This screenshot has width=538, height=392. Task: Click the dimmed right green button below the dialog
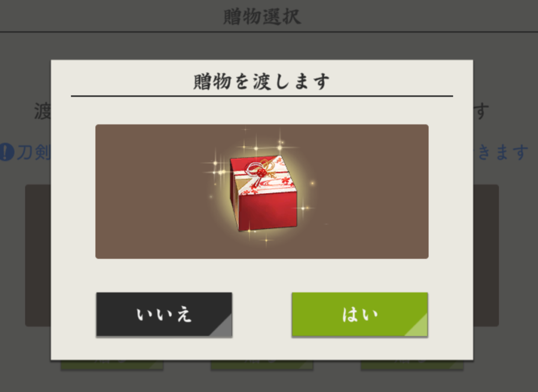412,365
